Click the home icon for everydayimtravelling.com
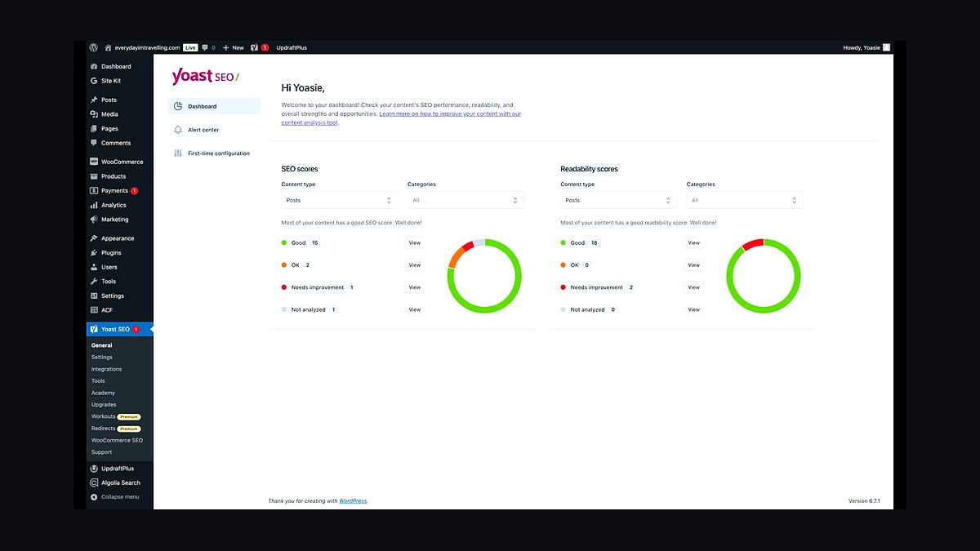The image size is (980, 551). (109, 47)
